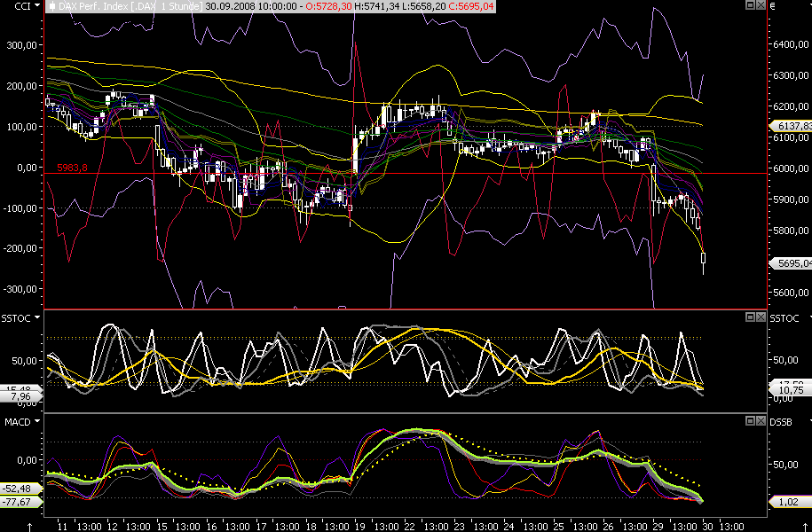Click the up arrow at bottom left
This screenshot has width=812, height=532.
(x=29, y=527)
